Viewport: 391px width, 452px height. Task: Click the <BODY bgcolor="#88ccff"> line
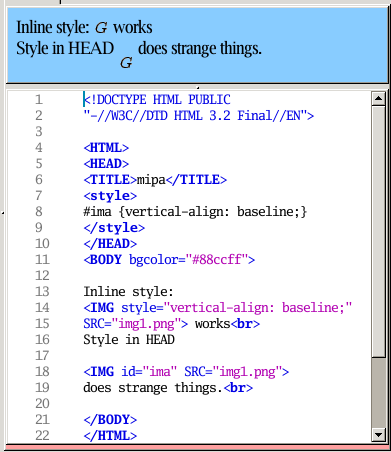169,260
